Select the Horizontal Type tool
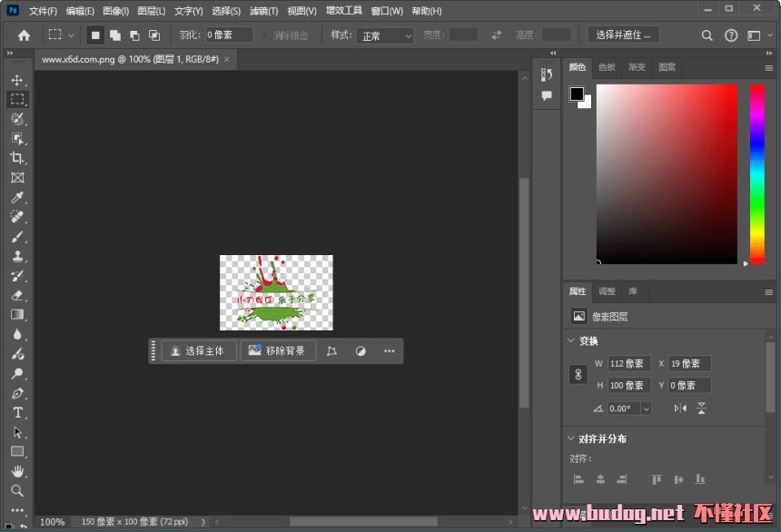The height and width of the screenshot is (532, 781). pyautogui.click(x=17, y=413)
